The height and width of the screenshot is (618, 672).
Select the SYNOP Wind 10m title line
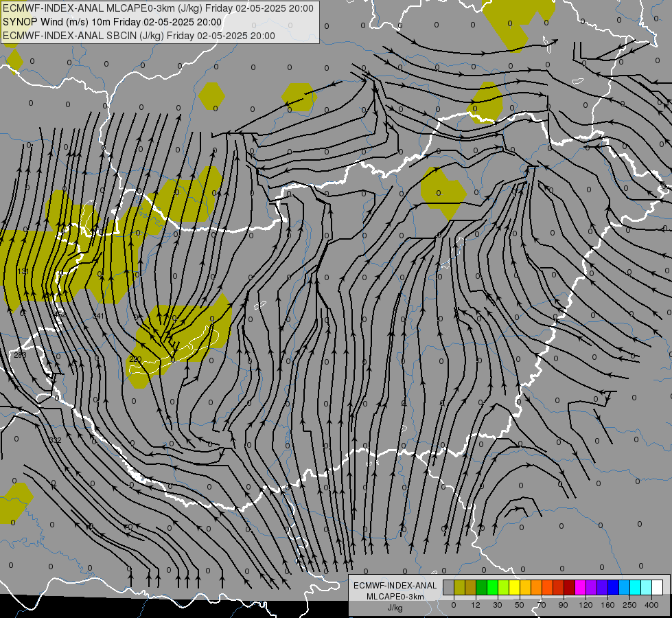click(113, 22)
